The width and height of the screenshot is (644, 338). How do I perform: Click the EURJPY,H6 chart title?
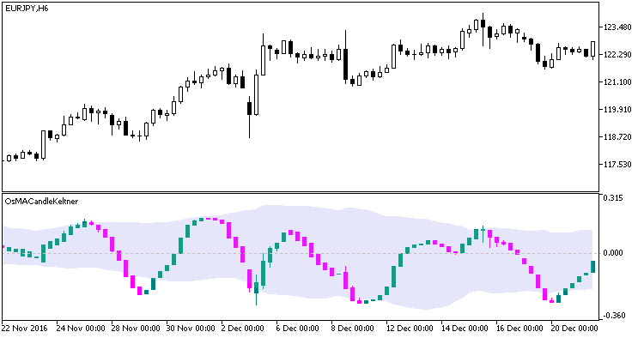(x=27, y=8)
